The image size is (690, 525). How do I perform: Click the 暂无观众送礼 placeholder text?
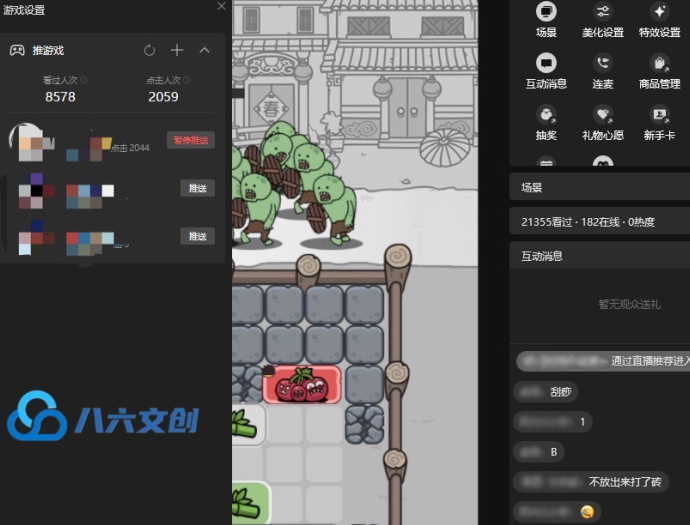[629, 304]
